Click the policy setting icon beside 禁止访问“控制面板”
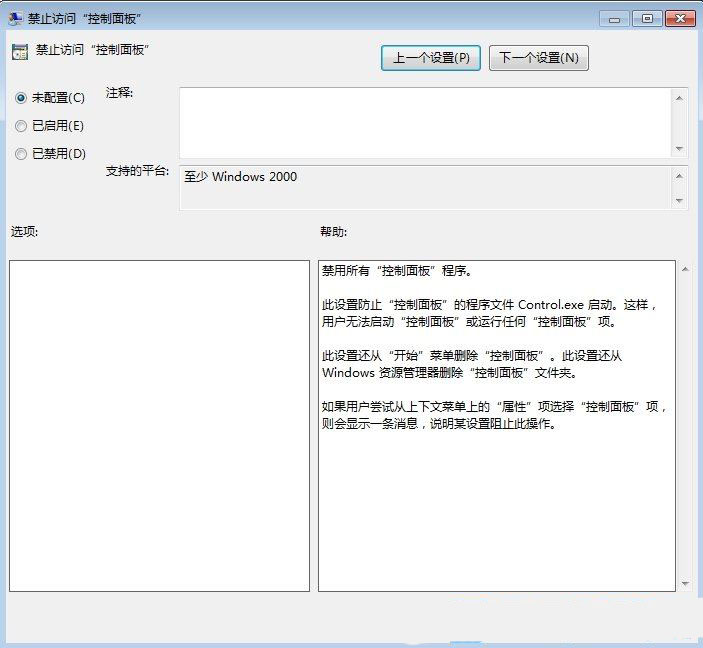The image size is (703, 648). click(20, 52)
